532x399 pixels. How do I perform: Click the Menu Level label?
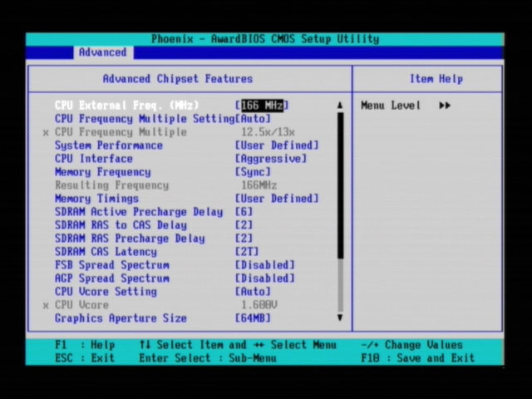click(391, 106)
